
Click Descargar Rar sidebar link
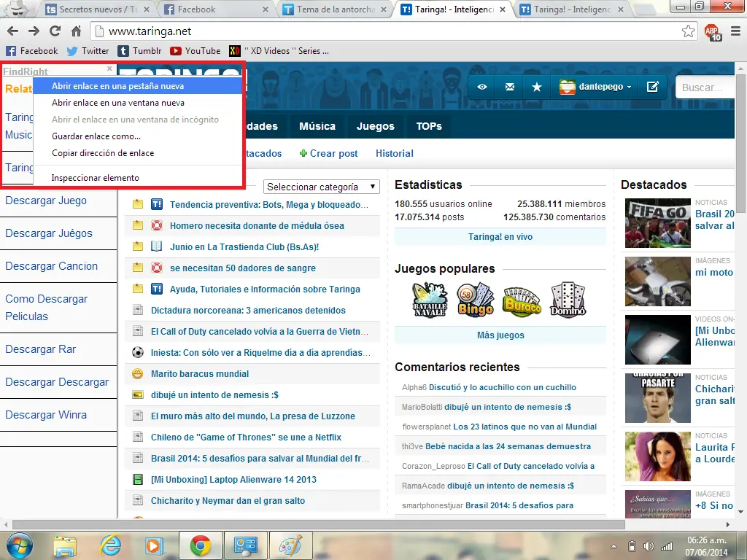(x=41, y=349)
